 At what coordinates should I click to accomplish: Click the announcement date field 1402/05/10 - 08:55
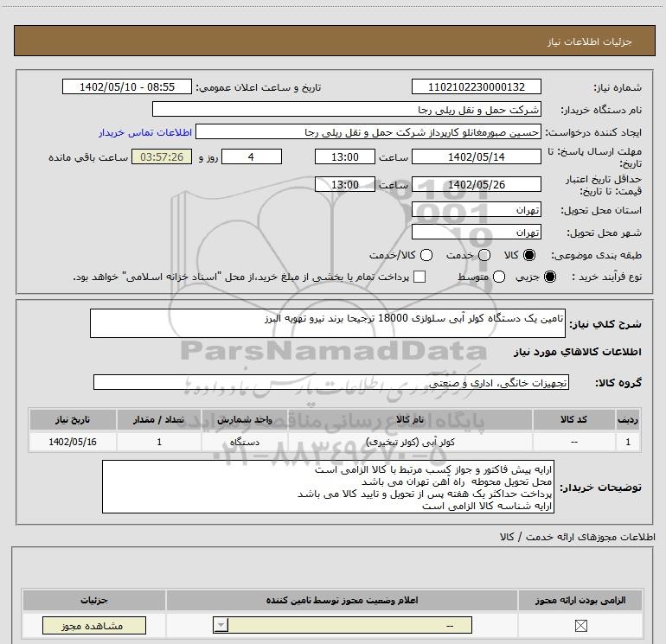click(x=127, y=87)
